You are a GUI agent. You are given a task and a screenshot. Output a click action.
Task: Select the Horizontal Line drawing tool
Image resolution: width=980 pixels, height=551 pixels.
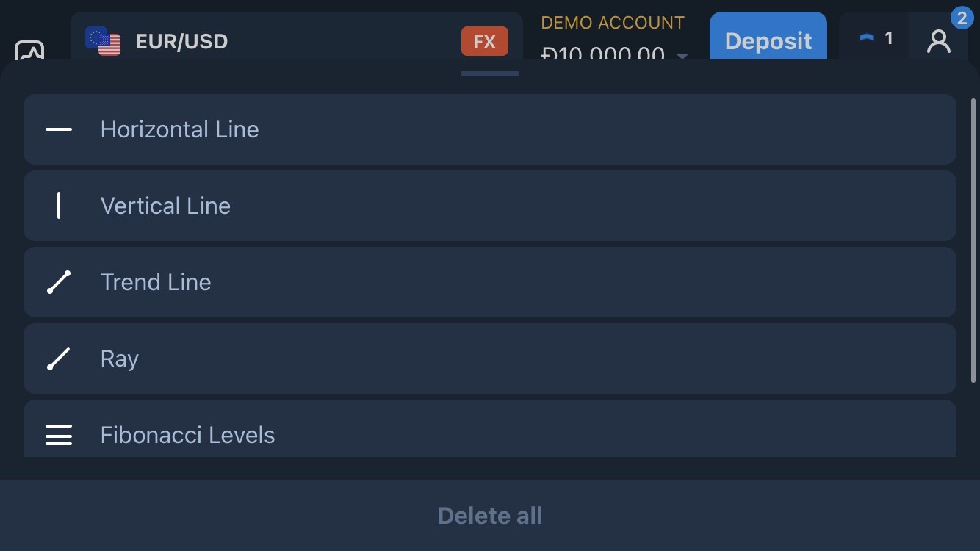tap(490, 129)
